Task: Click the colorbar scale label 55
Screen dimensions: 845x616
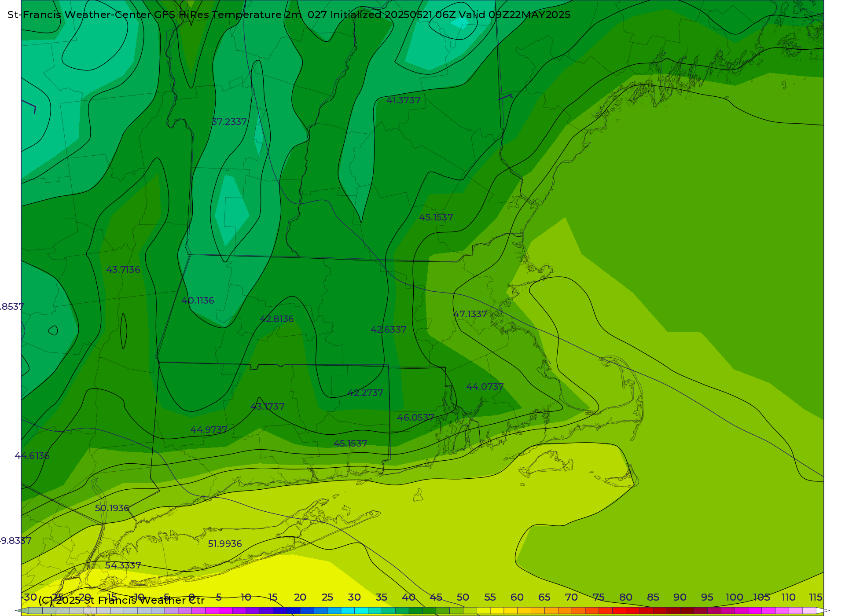Action: 490,598
